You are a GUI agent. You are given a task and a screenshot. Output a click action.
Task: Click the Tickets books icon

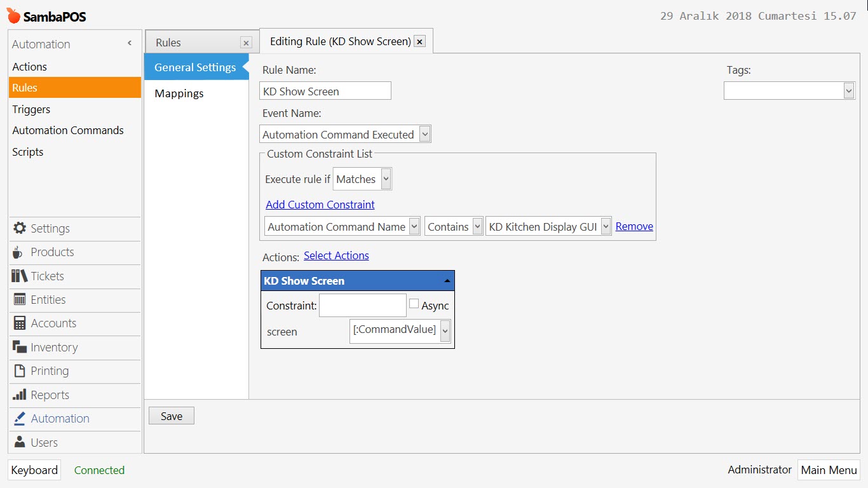(x=20, y=276)
